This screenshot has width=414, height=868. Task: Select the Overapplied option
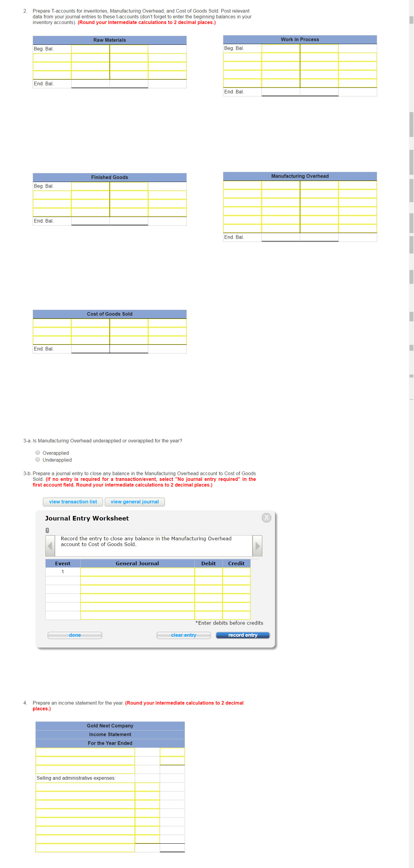coord(38,452)
